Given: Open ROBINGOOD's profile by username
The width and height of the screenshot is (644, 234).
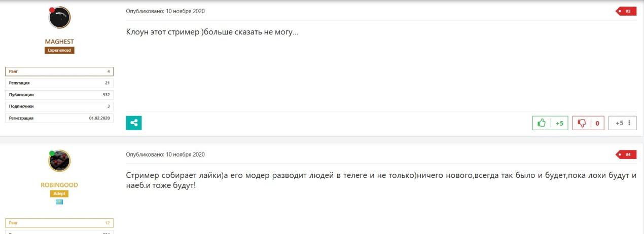Looking at the screenshot, I should 59,185.
